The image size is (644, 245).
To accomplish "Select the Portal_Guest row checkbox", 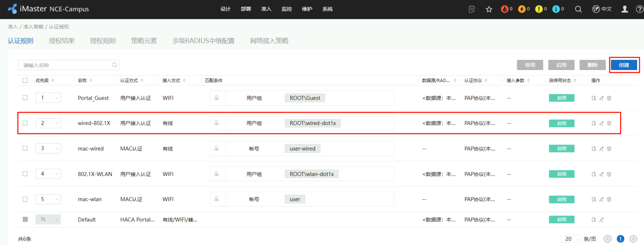I will coord(25,98).
